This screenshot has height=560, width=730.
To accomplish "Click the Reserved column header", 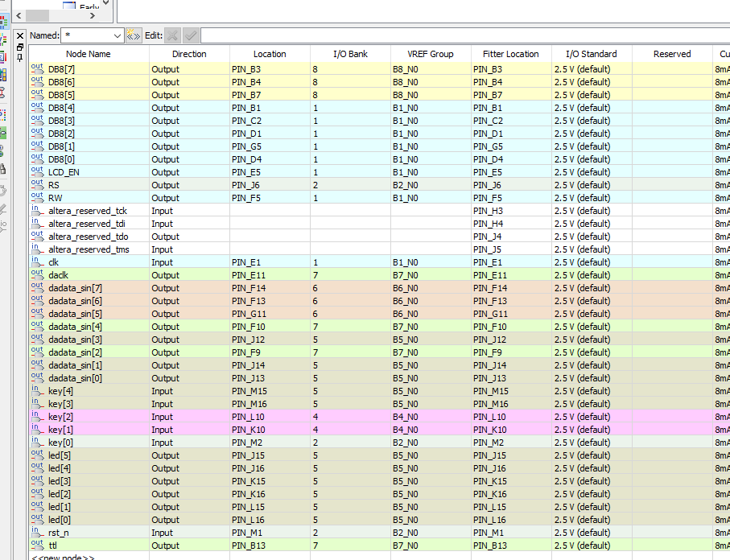I will pos(672,54).
